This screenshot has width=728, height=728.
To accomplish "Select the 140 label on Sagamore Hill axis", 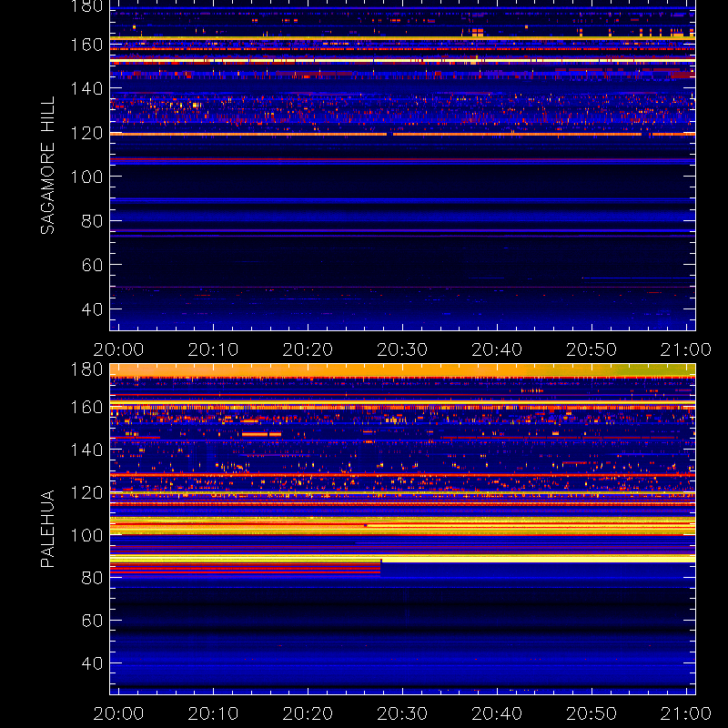I will click(x=86, y=88).
